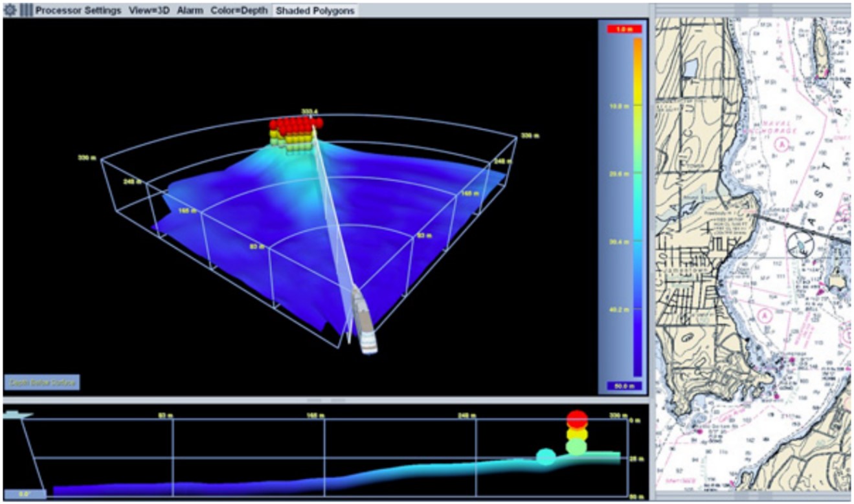The width and height of the screenshot is (854, 504).
Task: Click the red 1.0 m minimum depth box
Action: (x=624, y=29)
